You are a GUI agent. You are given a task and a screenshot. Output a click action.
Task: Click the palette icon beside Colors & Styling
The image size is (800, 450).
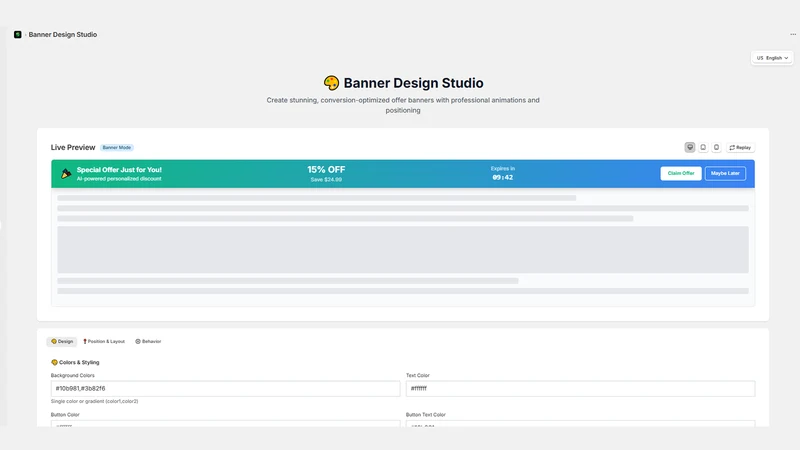(x=54, y=362)
